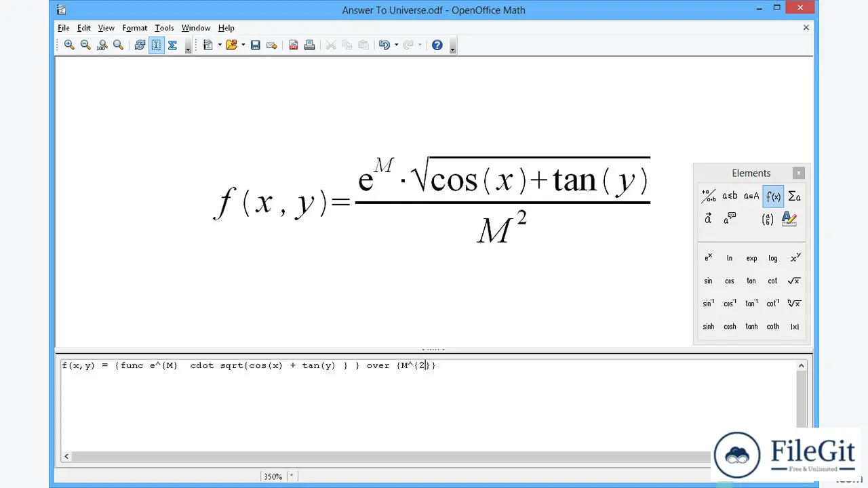Insert tanh function element

(751, 326)
